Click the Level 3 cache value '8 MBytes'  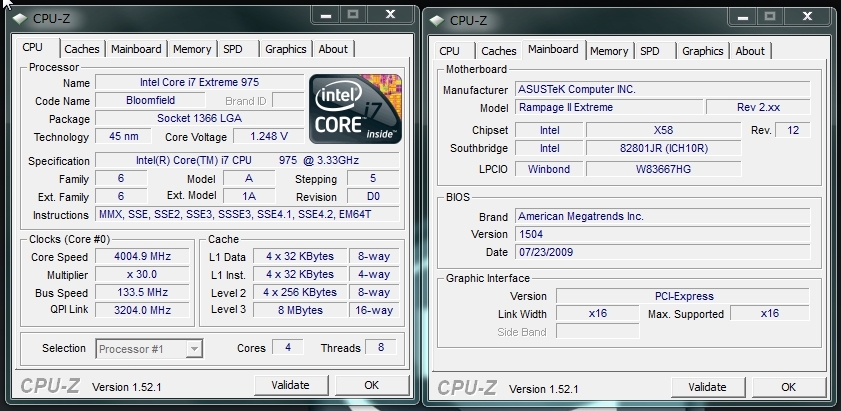300,310
